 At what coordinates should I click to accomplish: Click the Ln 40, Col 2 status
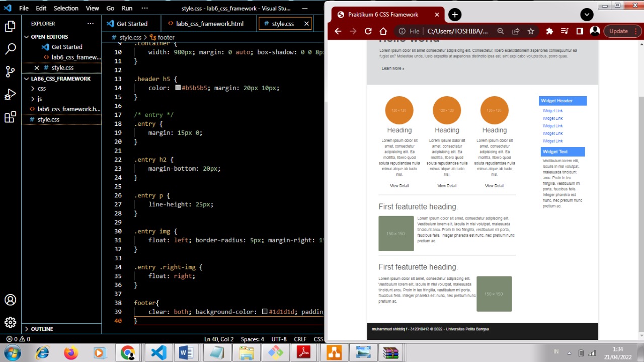coord(219,339)
